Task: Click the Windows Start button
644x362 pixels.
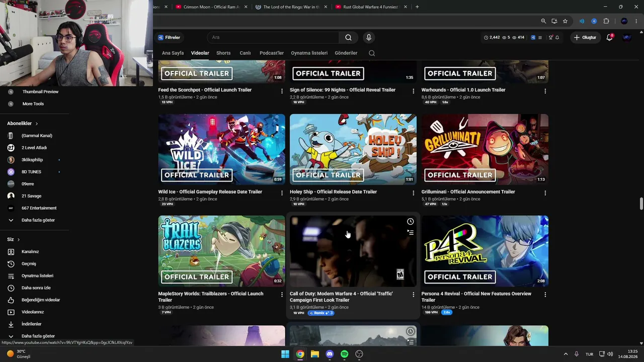Action: pos(285,354)
